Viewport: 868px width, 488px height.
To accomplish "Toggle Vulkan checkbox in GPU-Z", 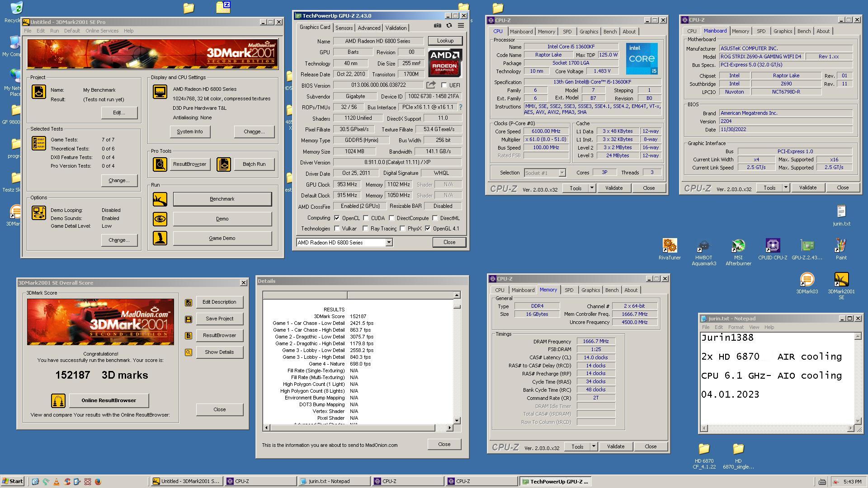I will point(337,229).
